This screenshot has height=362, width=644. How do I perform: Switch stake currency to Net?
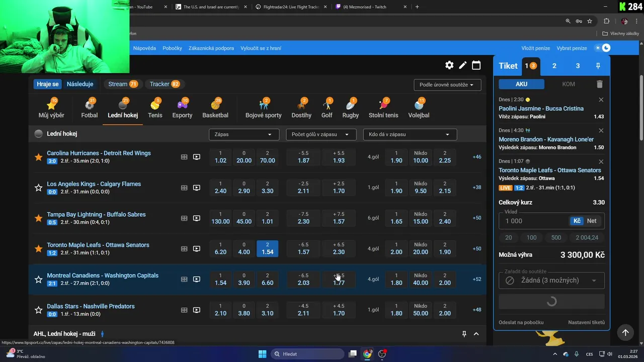592,221
